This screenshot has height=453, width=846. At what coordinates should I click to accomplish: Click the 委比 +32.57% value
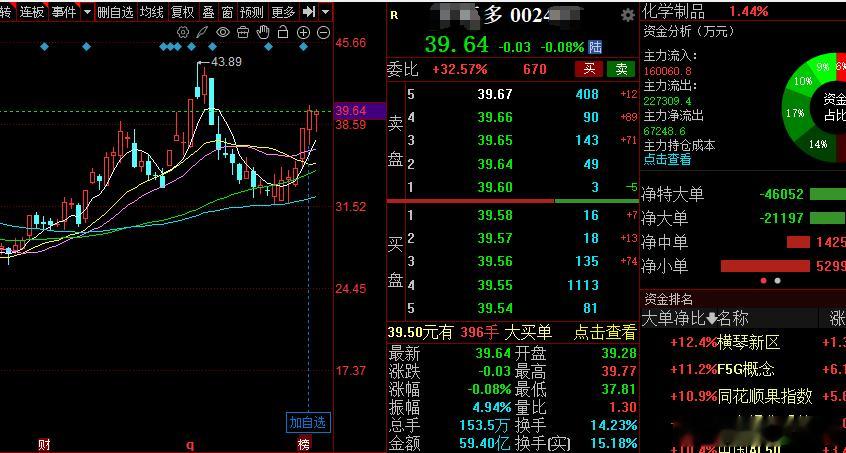[x=460, y=69]
